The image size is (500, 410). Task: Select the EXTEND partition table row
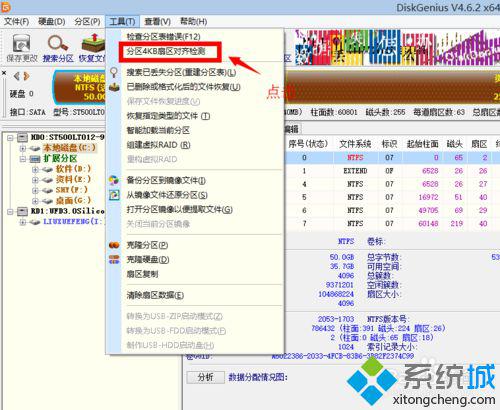[392, 171]
